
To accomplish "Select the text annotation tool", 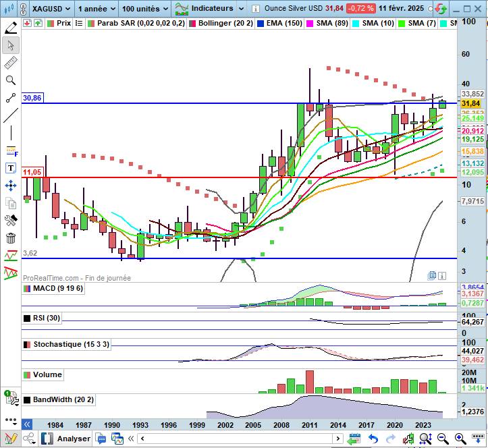I will coord(11,168).
